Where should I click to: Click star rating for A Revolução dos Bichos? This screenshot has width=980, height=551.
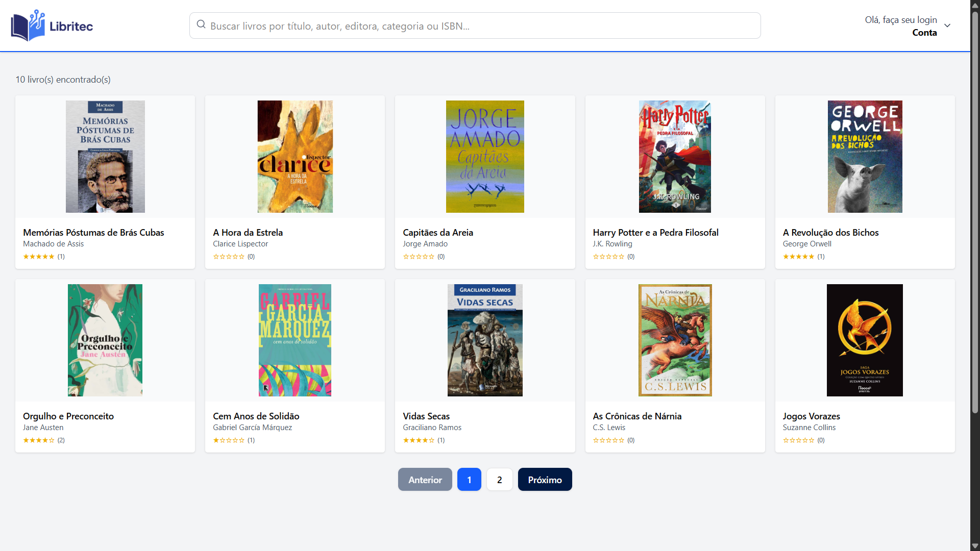click(798, 257)
